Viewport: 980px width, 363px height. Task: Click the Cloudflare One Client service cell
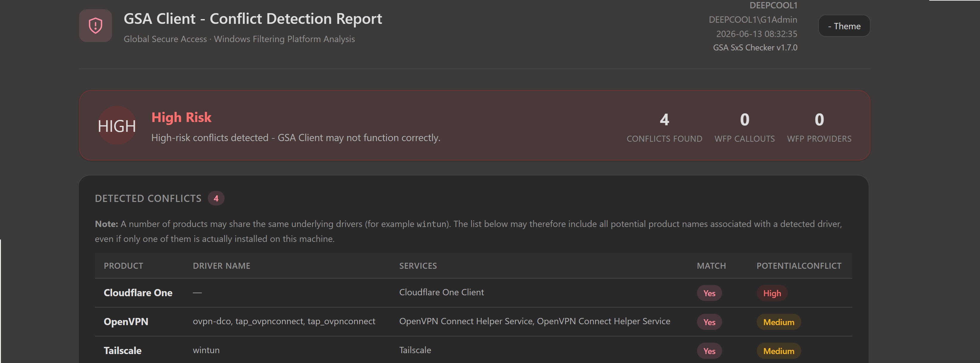(x=441, y=292)
